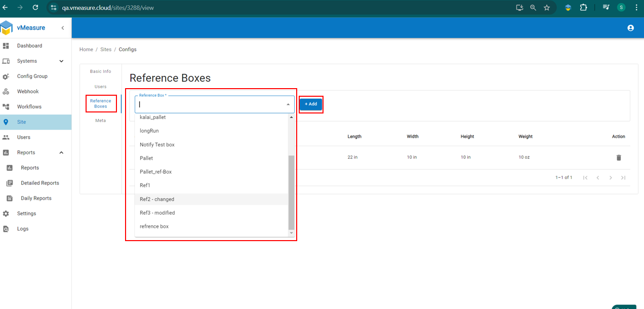
Task: Select the Ref2 - changed option
Action: (x=212, y=199)
